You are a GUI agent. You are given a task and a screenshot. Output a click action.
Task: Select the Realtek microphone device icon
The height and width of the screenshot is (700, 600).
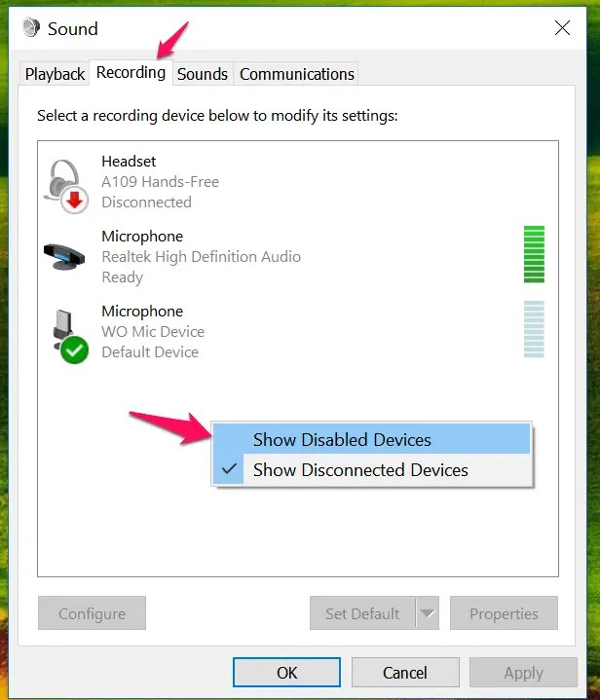click(x=64, y=257)
